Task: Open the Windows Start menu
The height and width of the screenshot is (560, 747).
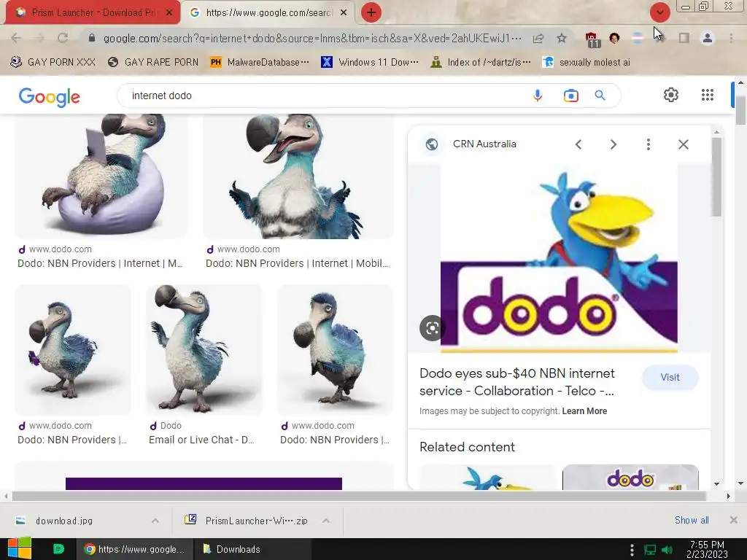Action: [x=19, y=548]
